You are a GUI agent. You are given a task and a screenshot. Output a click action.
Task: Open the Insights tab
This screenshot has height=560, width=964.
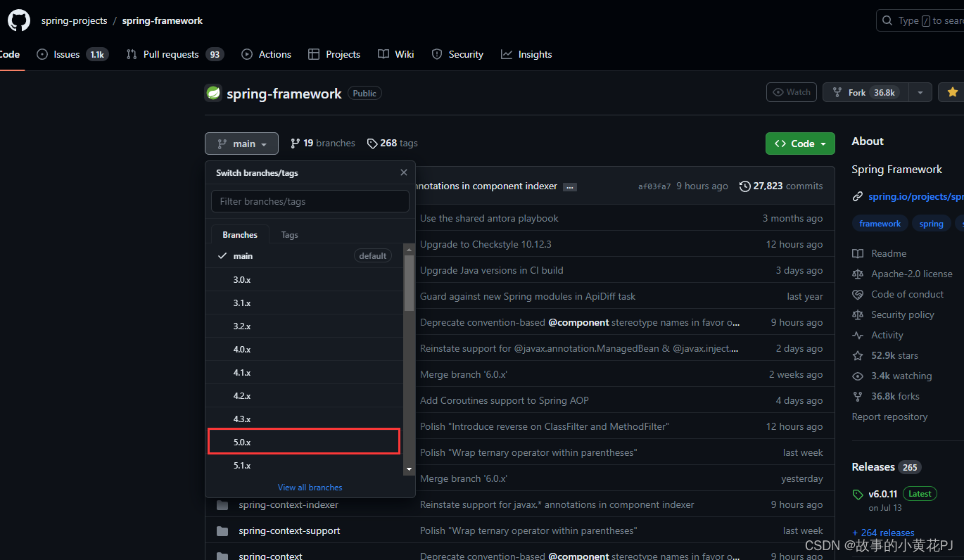point(526,54)
